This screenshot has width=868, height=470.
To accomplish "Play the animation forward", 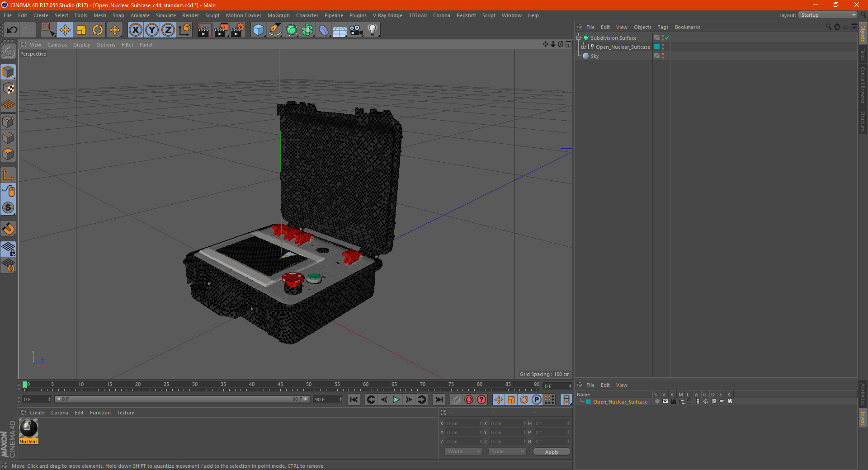I will [x=396, y=399].
